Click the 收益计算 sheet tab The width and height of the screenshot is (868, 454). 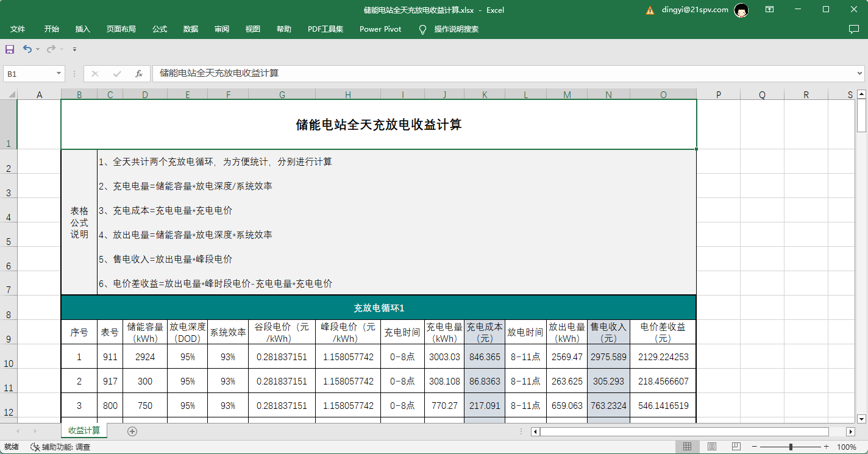[84, 430]
